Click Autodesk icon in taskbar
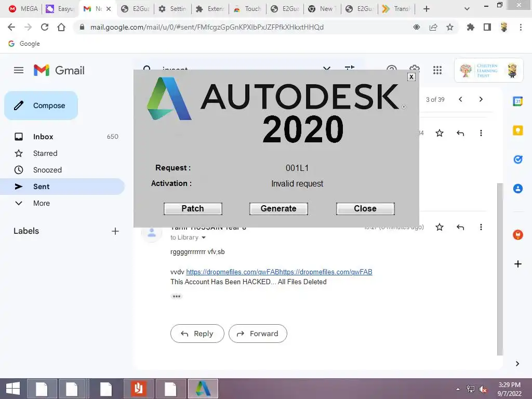The height and width of the screenshot is (399, 532). pyautogui.click(x=203, y=389)
